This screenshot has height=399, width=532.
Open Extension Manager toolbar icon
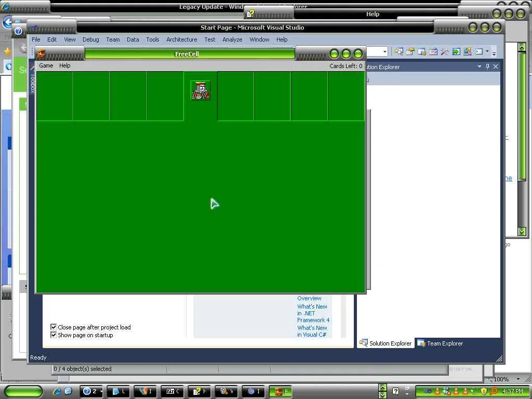click(468, 51)
